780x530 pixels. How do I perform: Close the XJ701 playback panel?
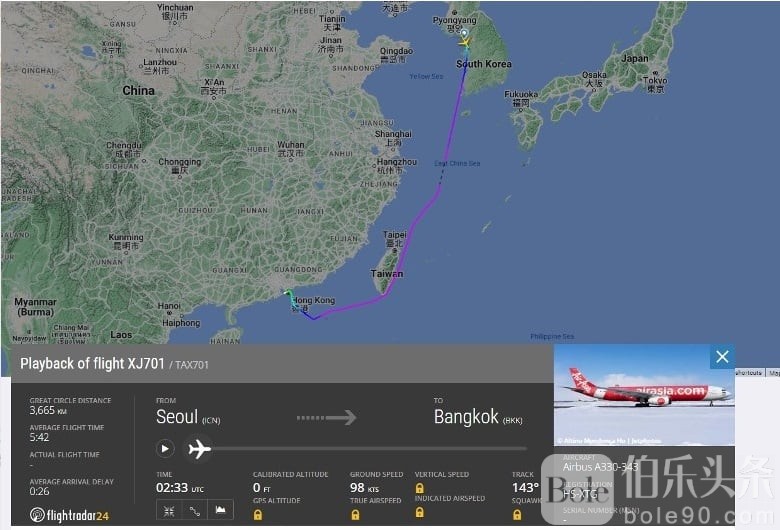(x=722, y=356)
